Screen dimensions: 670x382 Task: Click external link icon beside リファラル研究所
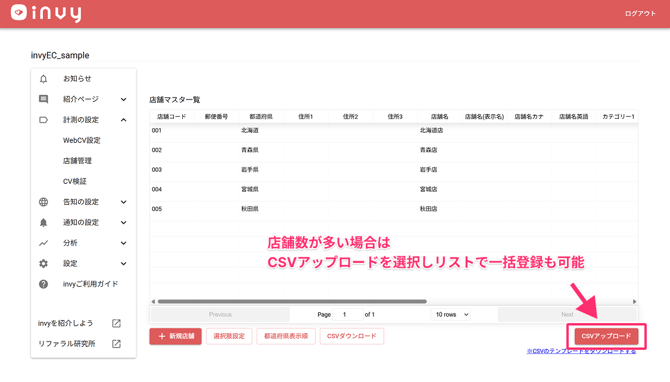tap(116, 344)
